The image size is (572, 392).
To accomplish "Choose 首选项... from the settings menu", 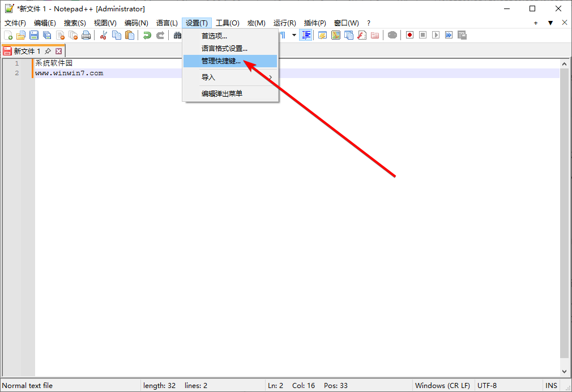I will (x=230, y=36).
